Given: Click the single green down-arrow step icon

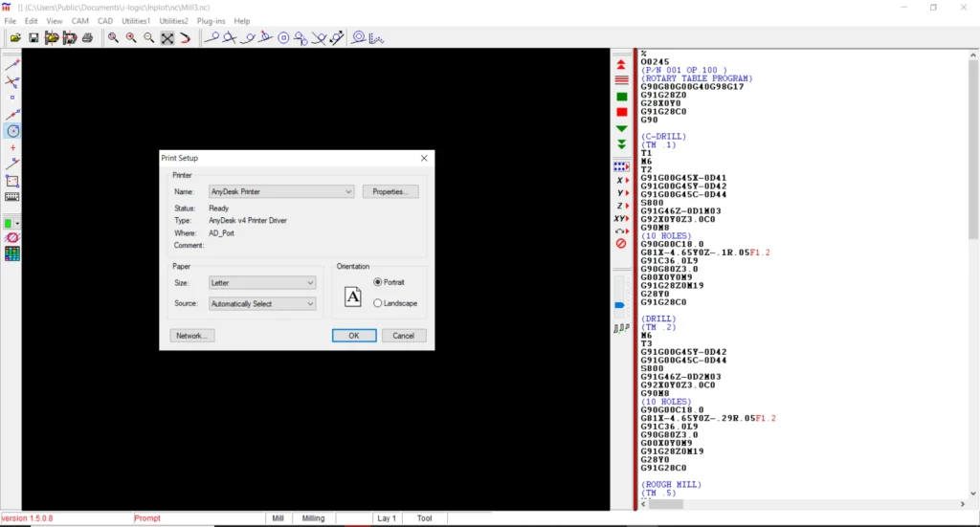Looking at the screenshot, I should [621, 128].
